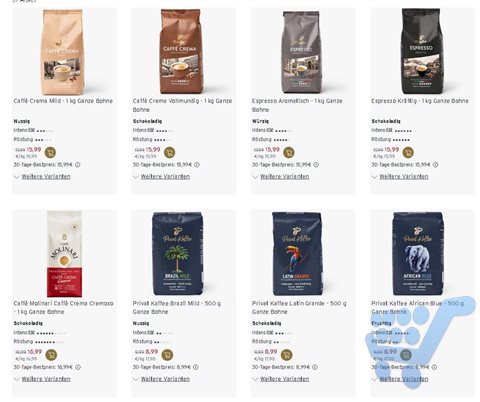Screen dimensions: 480x402
Task: Add Caffè Molinari Crema Cremoso to cart
Action: click(x=51, y=355)
